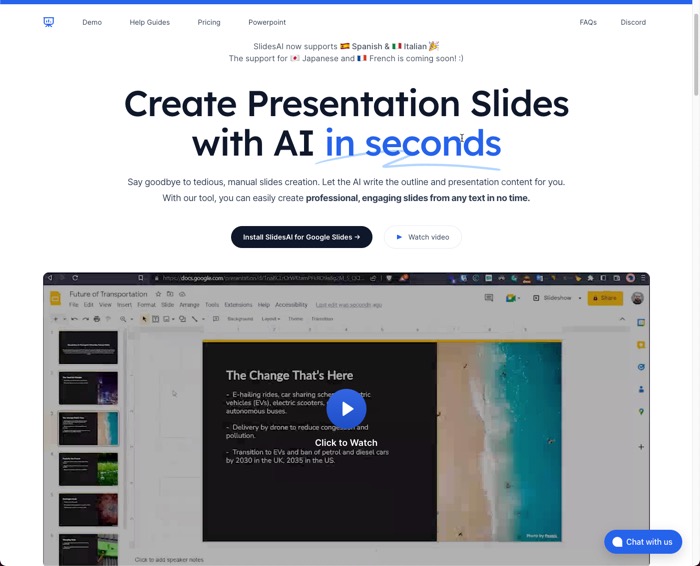Select slide 4 thumbnail with grass image

pyautogui.click(x=88, y=469)
